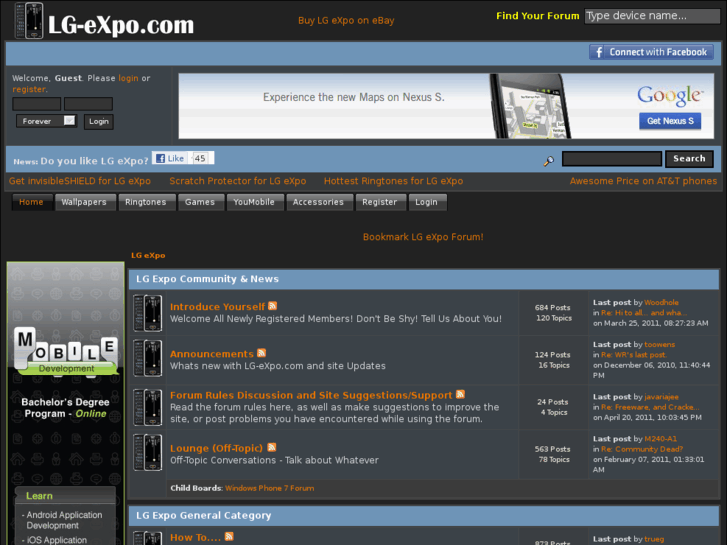Click the register link in the welcome message
Screen dimensions: 727x545
[x=29, y=89]
